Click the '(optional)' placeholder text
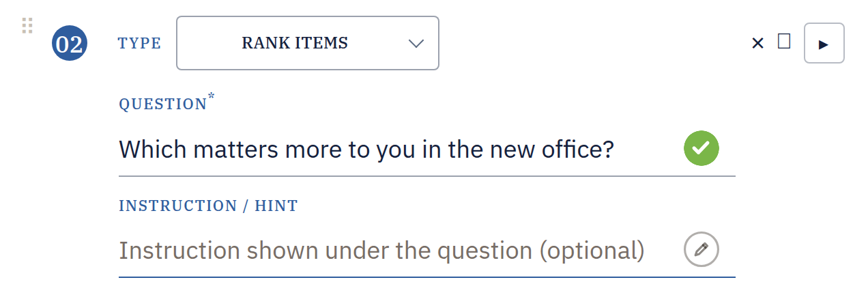This screenshot has width=868, height=295. [x=592, y=251]
